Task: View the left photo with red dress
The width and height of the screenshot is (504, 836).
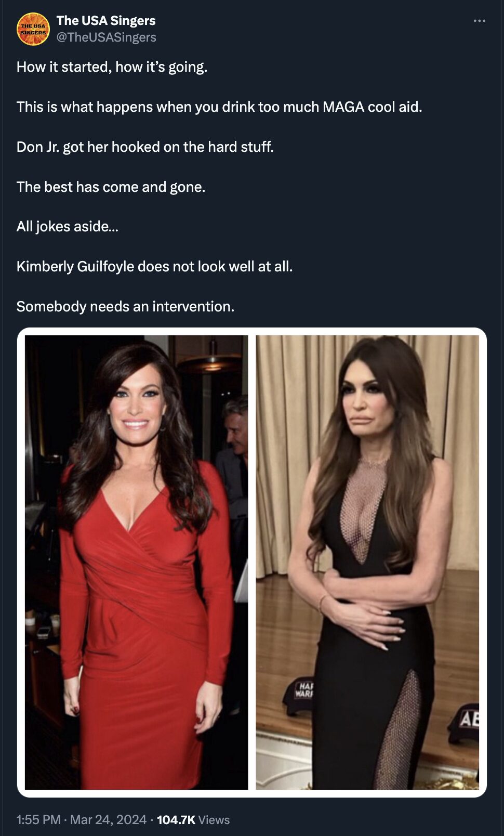Action: tap(137, 562)
